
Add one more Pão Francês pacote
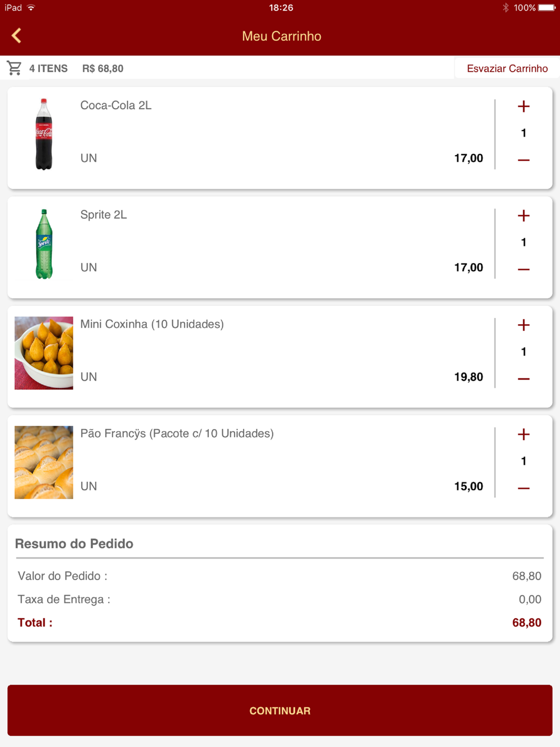coord(524,434)
